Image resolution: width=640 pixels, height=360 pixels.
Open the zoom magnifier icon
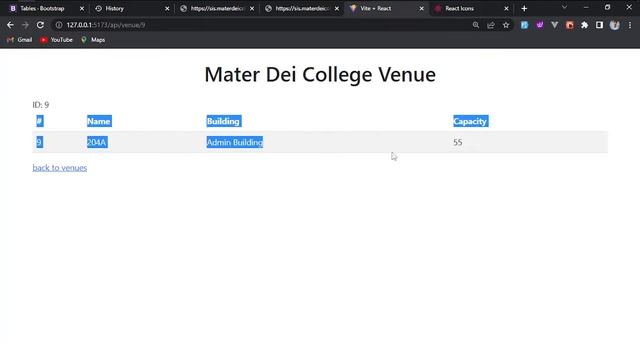[x=476, y=25]
